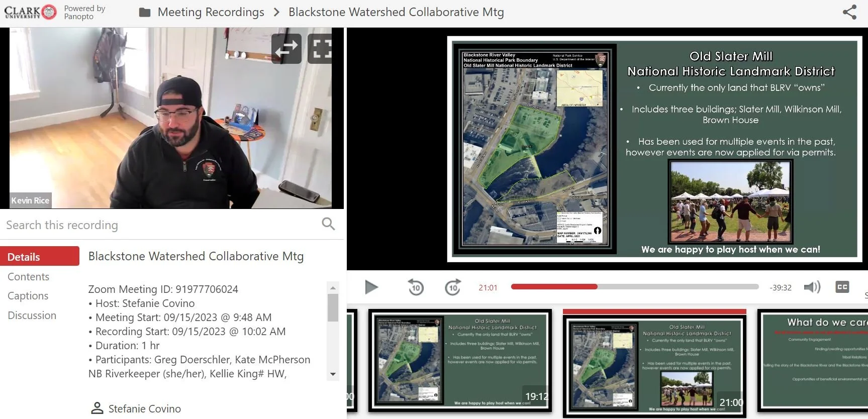868x419 pixels.
Task: Open the 'What do we care' slide thumbnail
Action: pyautogui.click(x=813, y=360)
